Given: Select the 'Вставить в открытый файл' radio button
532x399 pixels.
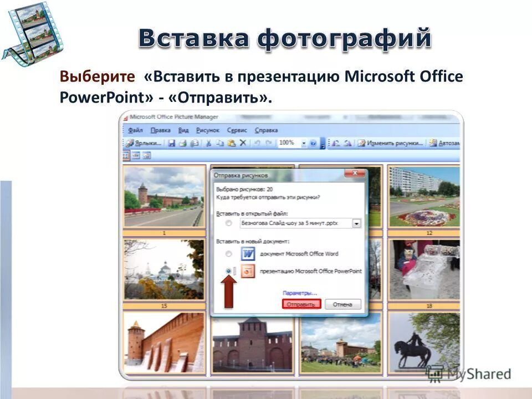Looking at the screenshot, I should (229, 223).
